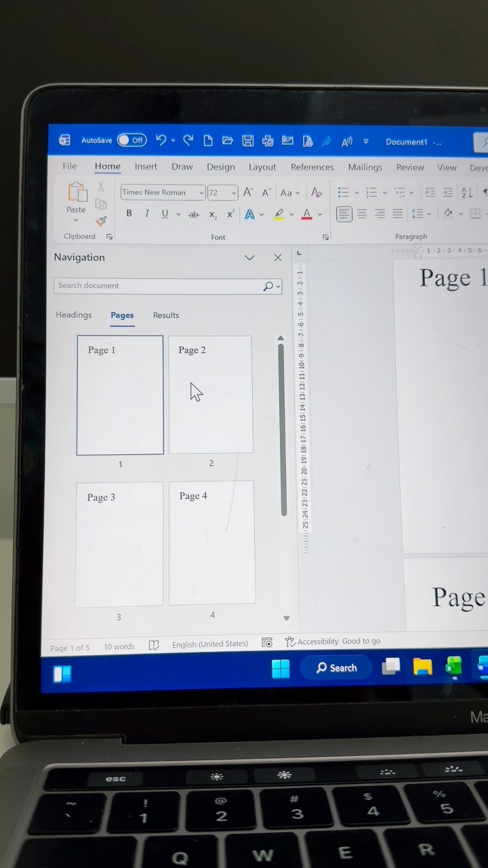Click the Print Preview icon in quick access
488x868 pixels.
(x=268, y=141)
